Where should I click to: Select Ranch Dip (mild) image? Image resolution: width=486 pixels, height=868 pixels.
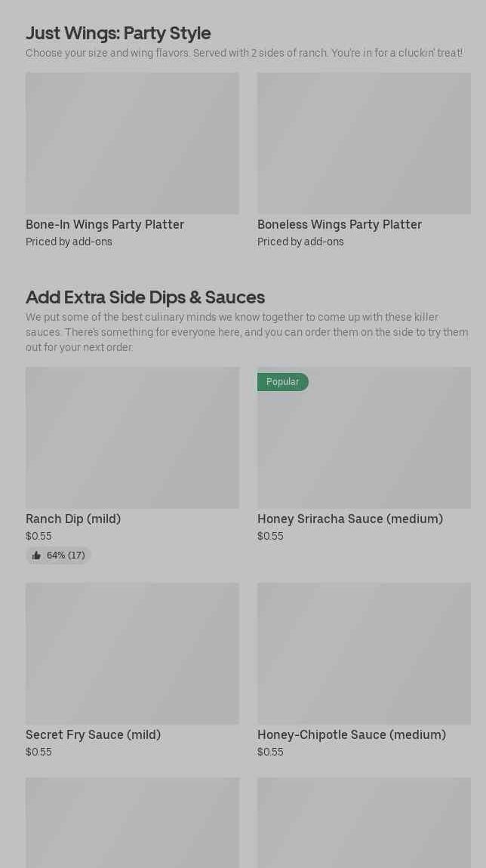(x=132, y=438)
